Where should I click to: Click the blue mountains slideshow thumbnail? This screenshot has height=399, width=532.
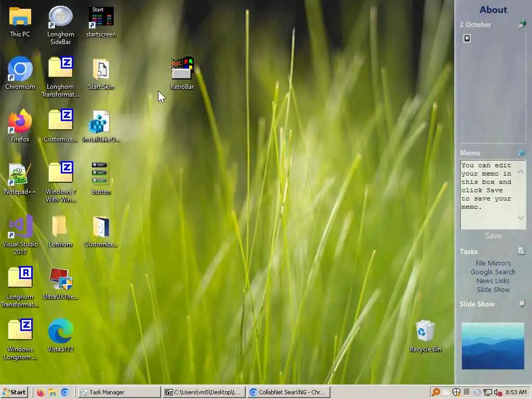tap(493, 345)
